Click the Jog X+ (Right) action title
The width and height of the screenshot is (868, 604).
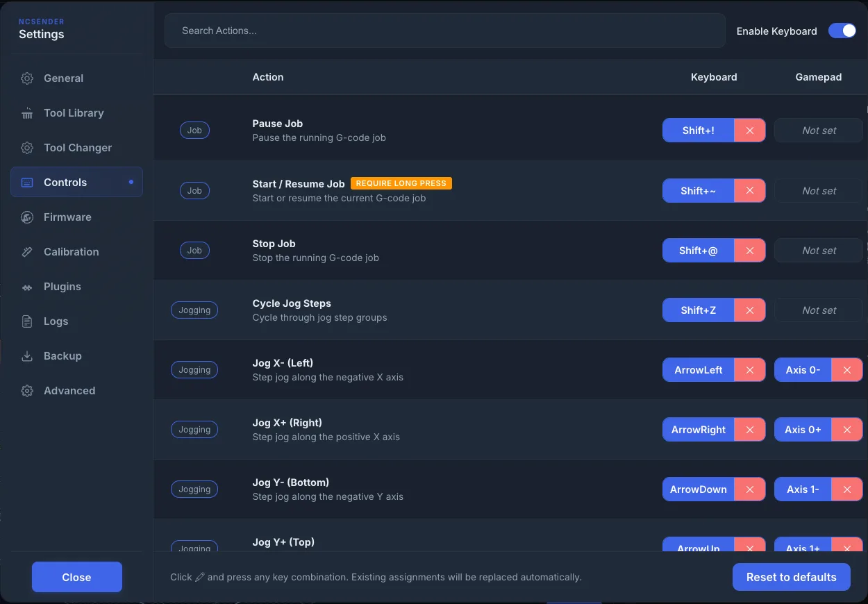click(x=287, y=423)
